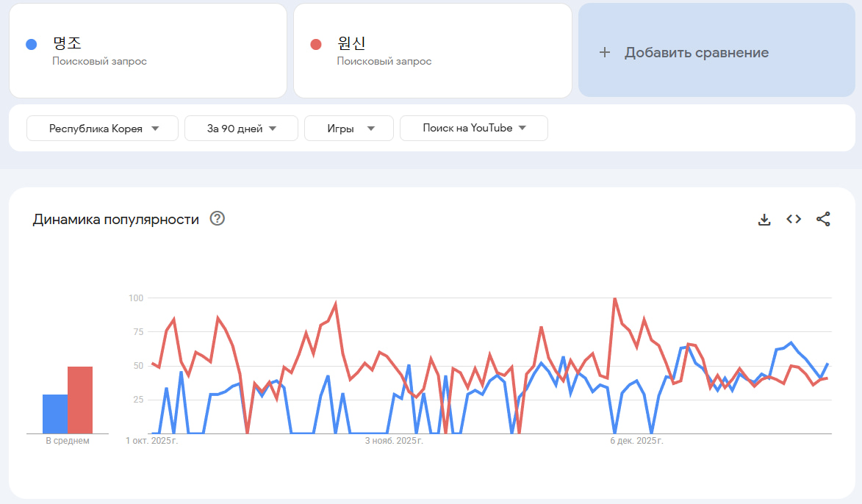Click the red dot beside 원신

[316, 45]
